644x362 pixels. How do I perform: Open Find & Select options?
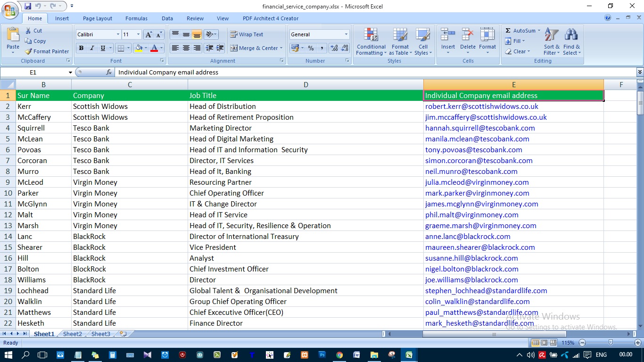(571, 41)
